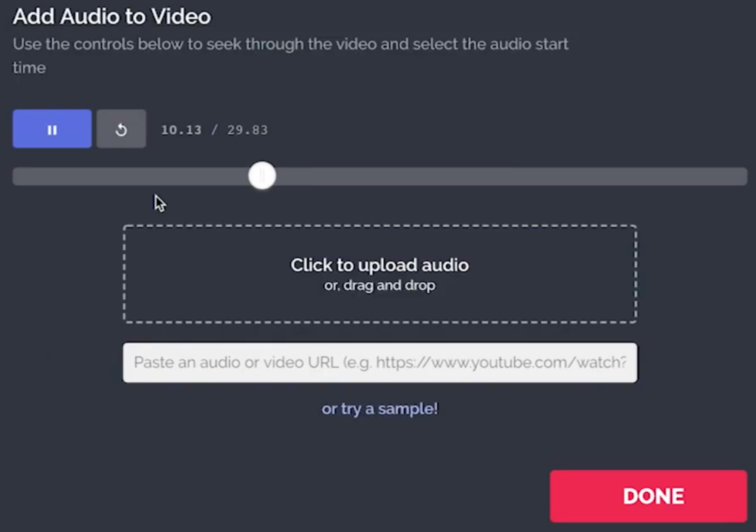Click the "or, drag and drop" caption

point(379,286)
